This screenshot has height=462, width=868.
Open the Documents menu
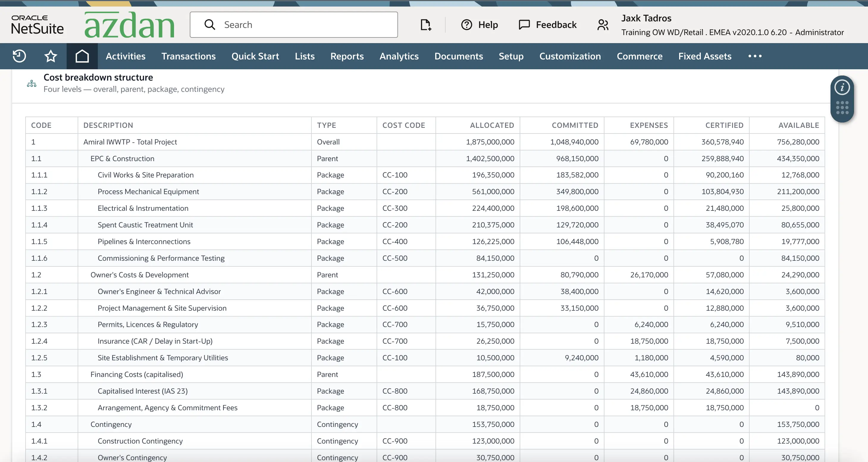click(x=459, y=56)
